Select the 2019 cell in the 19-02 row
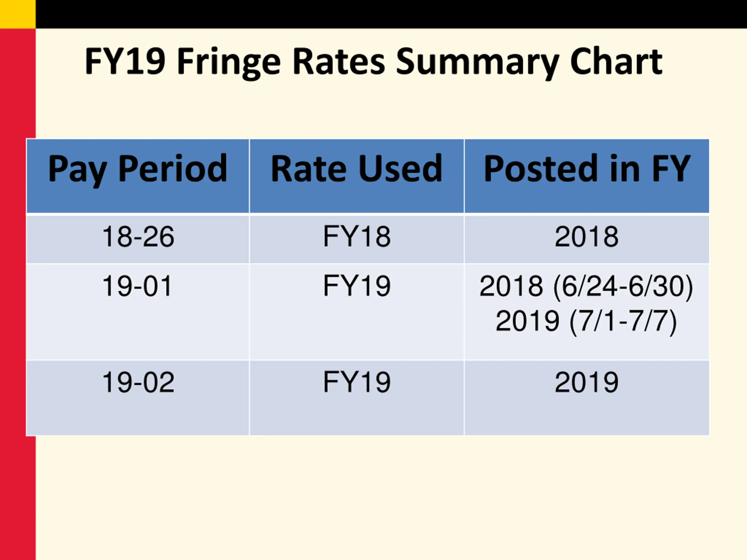Screen dimensions: 747x560 point(587,382)
